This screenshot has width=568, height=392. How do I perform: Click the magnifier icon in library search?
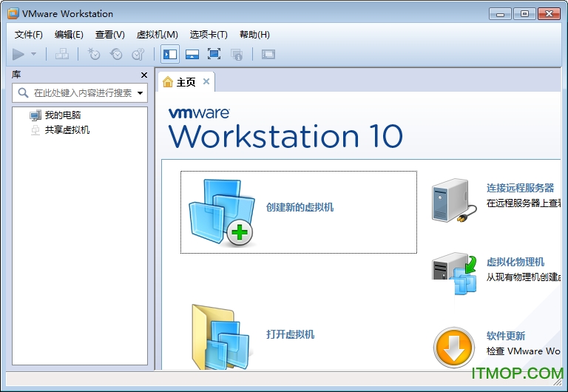(x=23, y=92)
